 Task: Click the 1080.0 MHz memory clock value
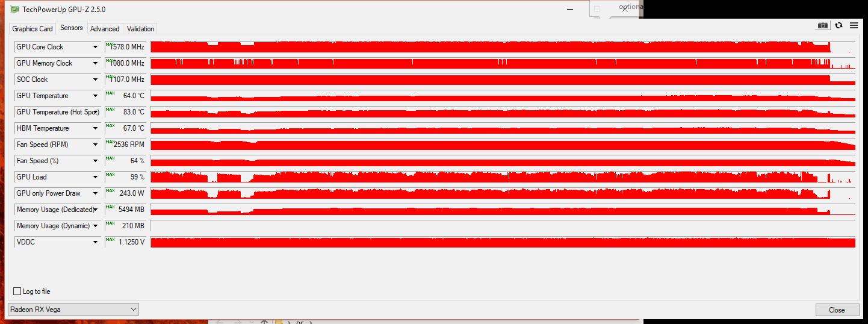click(x=126, y=63)
